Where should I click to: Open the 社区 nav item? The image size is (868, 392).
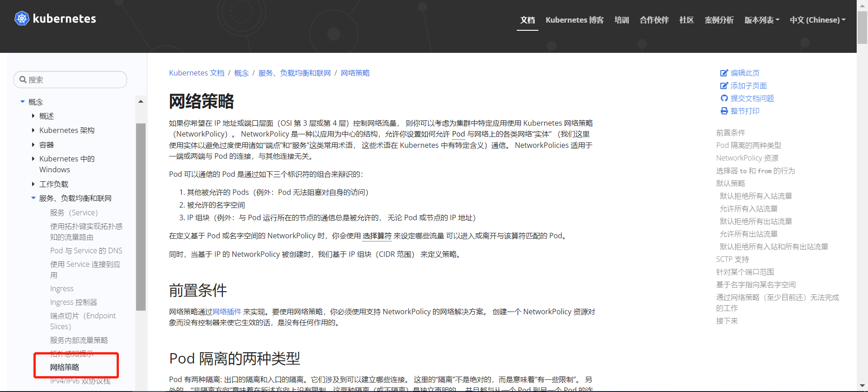pyautogui.click(x=687, y=20)
